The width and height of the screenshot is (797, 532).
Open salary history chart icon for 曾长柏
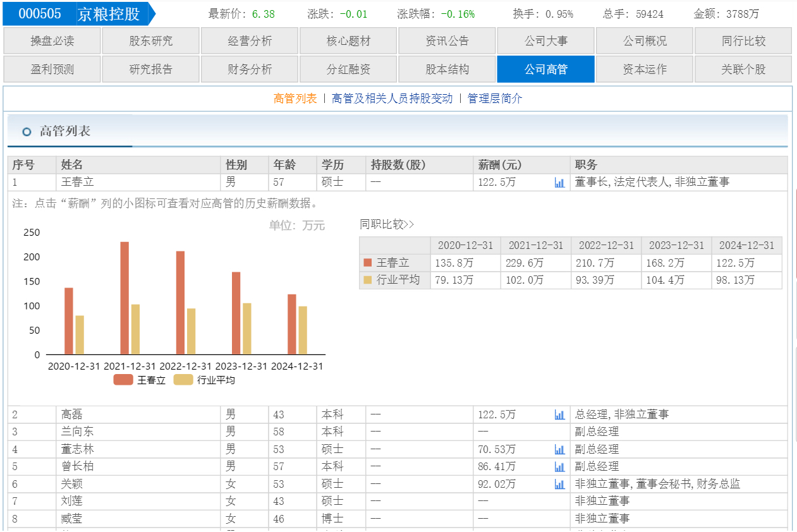coord(559,467)
